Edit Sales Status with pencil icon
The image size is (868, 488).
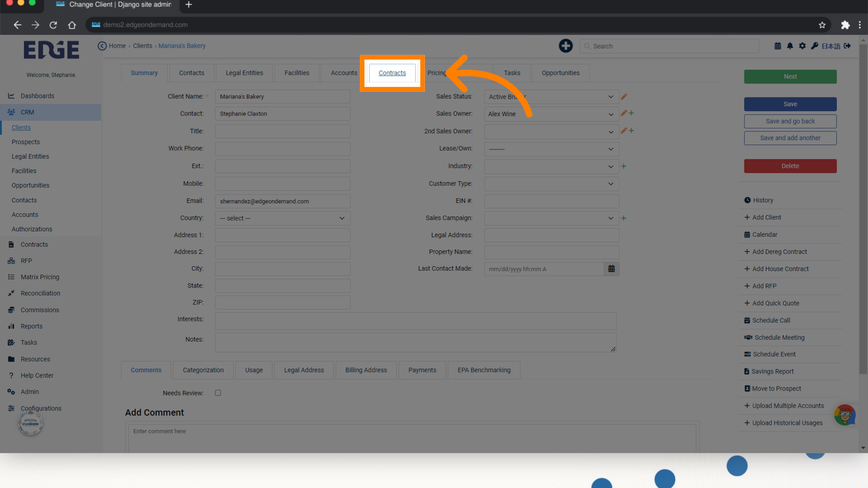pos(624,96)
